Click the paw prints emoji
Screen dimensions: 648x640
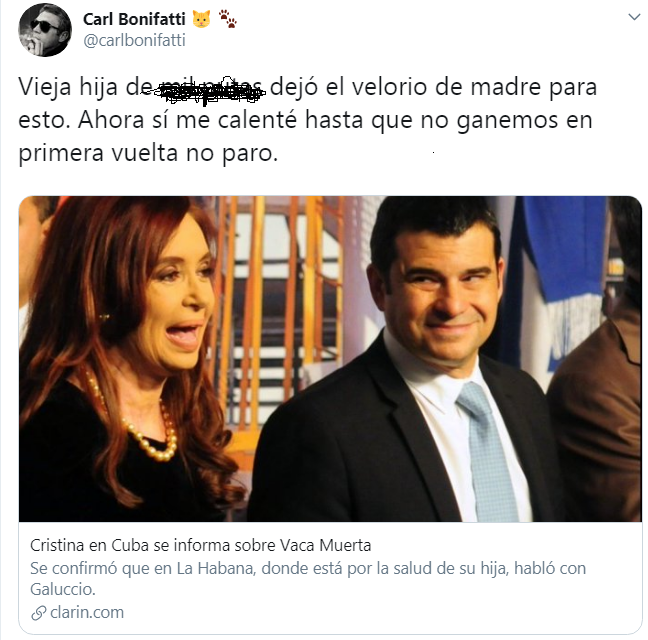tap(227, 19)
